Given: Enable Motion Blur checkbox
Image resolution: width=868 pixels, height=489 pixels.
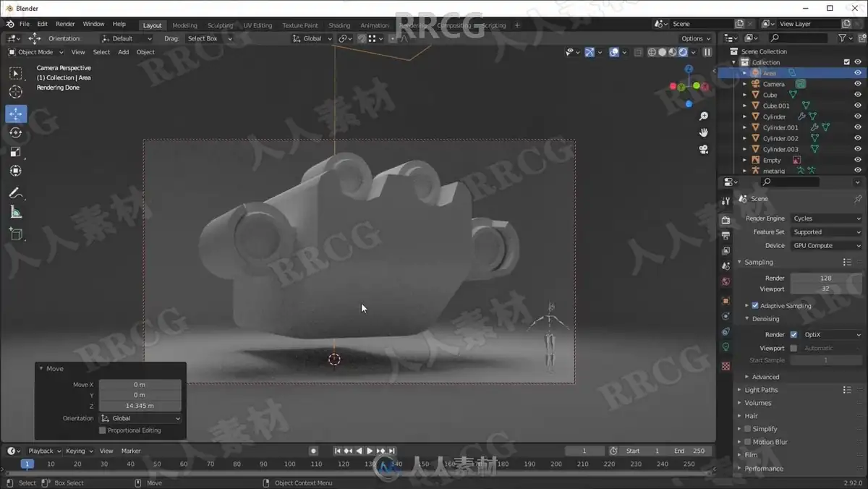Looking at the screenshot, I should [748, 442].
